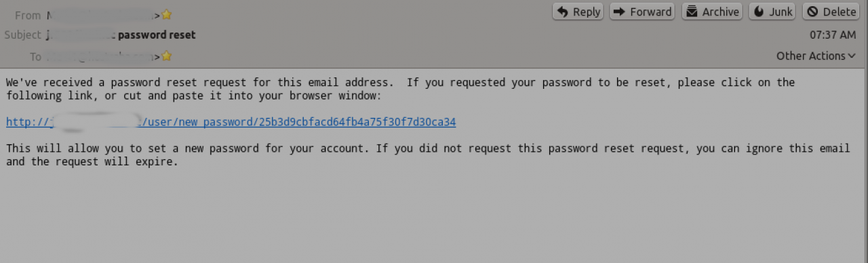
Task: Delete the password reset message
Action: pyautogui.click(x=831, y=12)
